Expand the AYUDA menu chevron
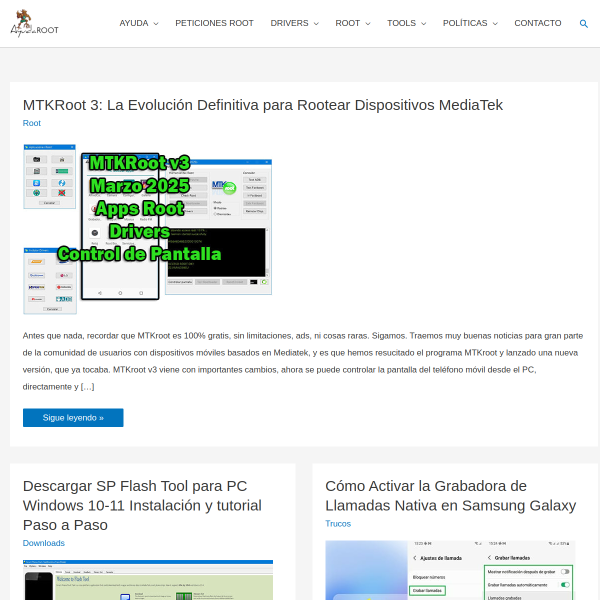The height and width of the screenshot is (600, 600). 156,24
